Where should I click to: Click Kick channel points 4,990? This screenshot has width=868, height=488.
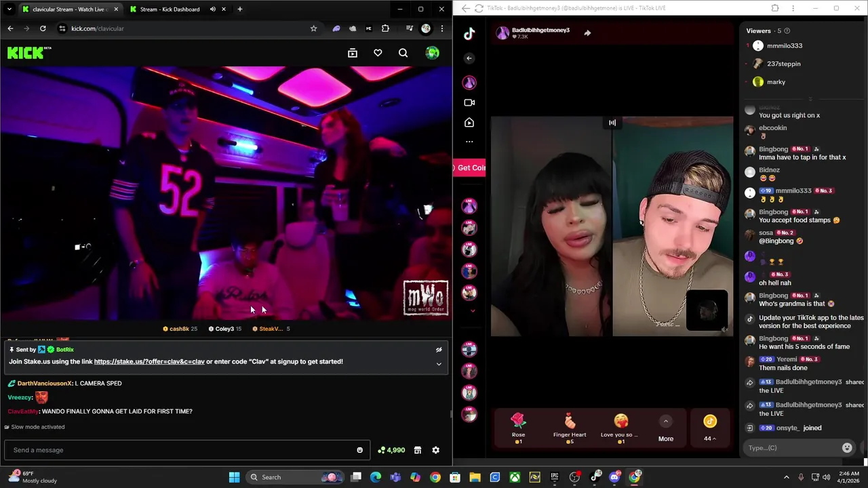click(x=391, y=450)
